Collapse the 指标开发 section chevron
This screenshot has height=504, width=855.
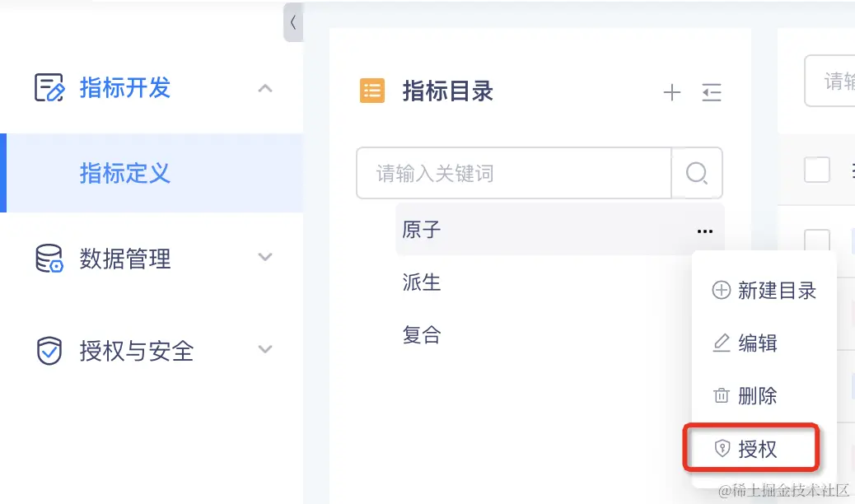tap(264, 86)
